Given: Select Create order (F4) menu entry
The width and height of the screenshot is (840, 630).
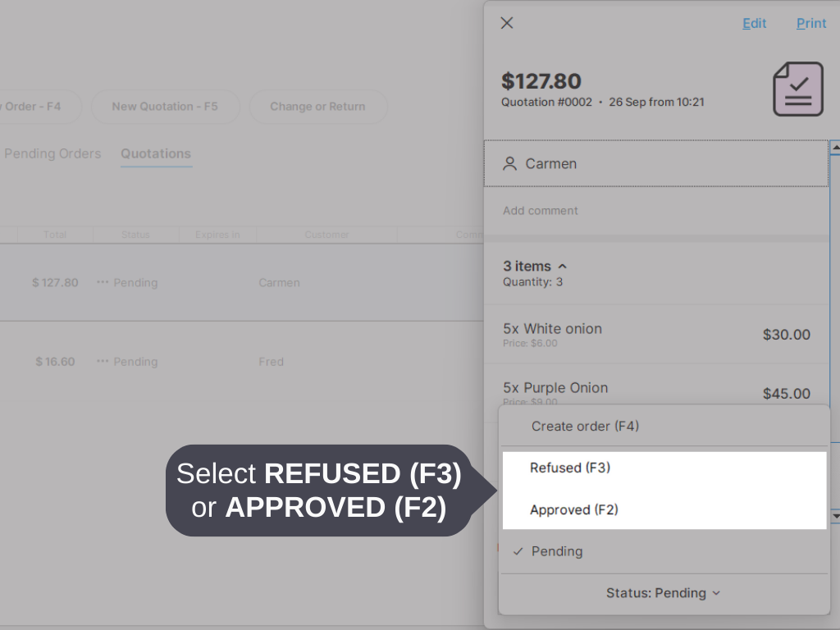Looking at the screenshot, I should (x=585, y=427).
